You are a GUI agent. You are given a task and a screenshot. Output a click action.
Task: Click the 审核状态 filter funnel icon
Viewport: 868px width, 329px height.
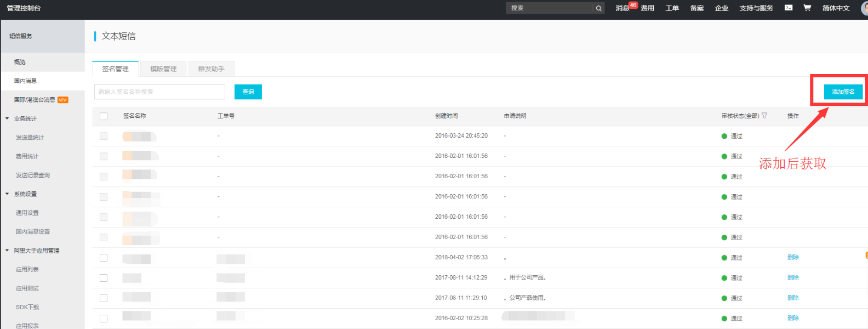pyautogui.click(x=764, y=116)
